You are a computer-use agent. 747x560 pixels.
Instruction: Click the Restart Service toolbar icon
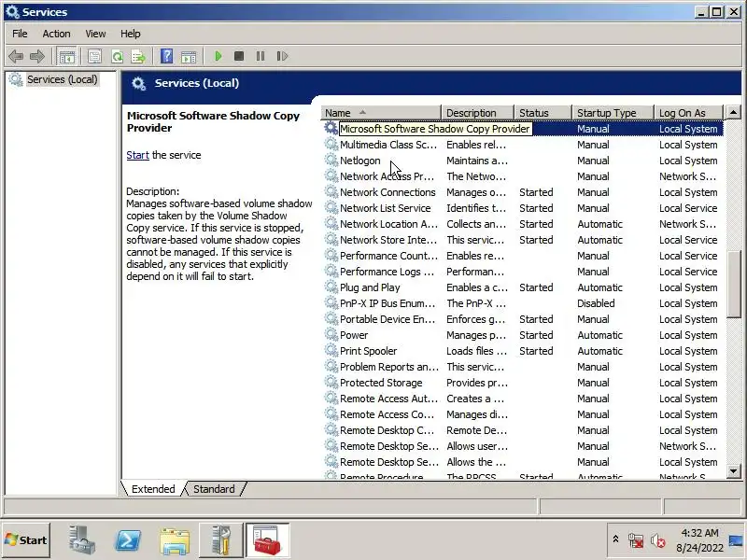pyautogui.click(x=282, y=56)
